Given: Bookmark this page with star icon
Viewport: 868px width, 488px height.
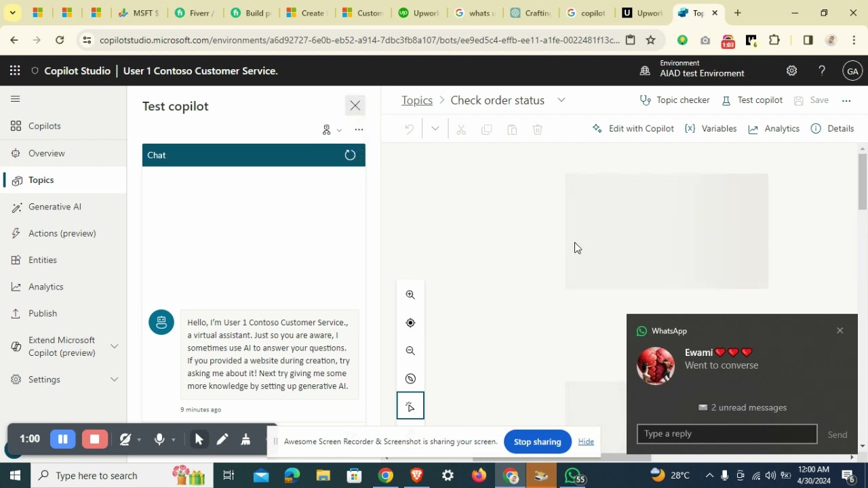Looking at the screenshot, I should tap(651, 40).
